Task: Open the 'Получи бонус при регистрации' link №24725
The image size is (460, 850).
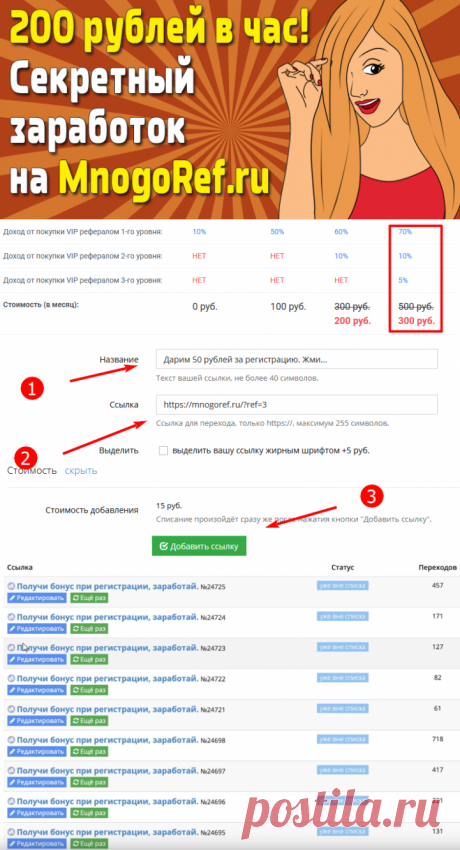Action: click(x=107, y=587)
